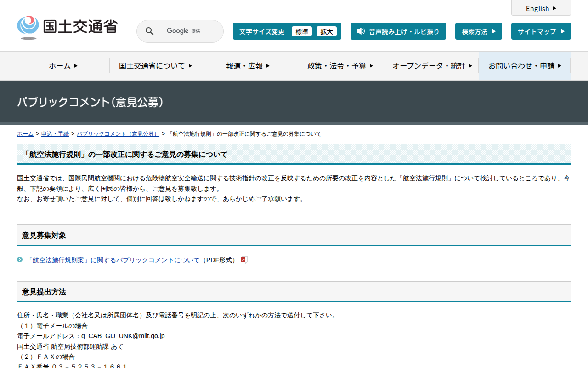Click the page banner title パブリックコメント（意見公募）
Screen dimensions: 588x368
pyautogui.click(x=90, y=102)
